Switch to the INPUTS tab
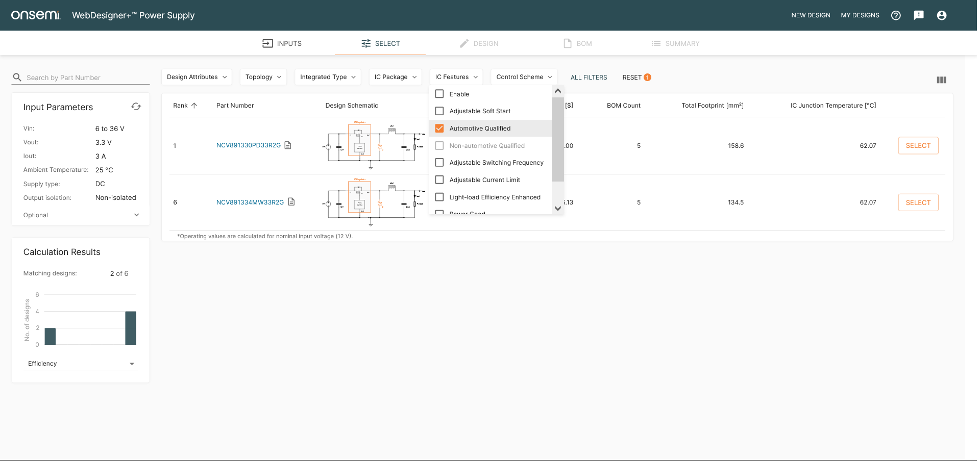This screenshot has height=461, width=980. 282,43
